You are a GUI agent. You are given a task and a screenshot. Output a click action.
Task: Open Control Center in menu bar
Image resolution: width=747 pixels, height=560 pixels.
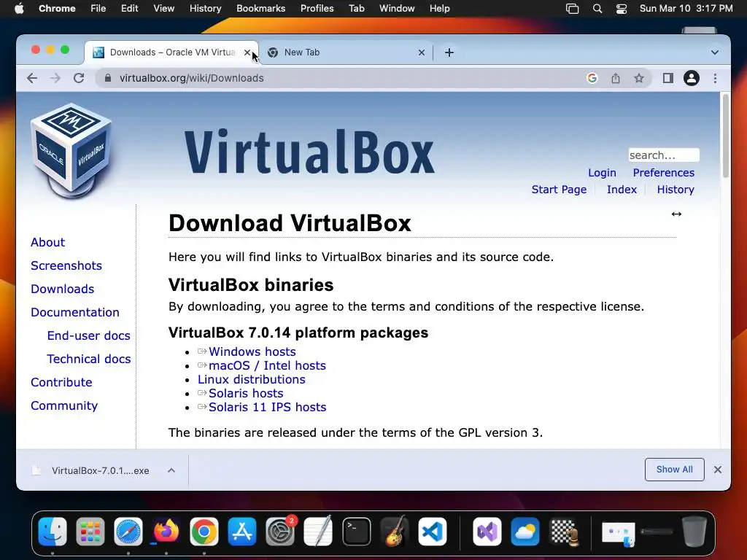[x=622, y=9]
